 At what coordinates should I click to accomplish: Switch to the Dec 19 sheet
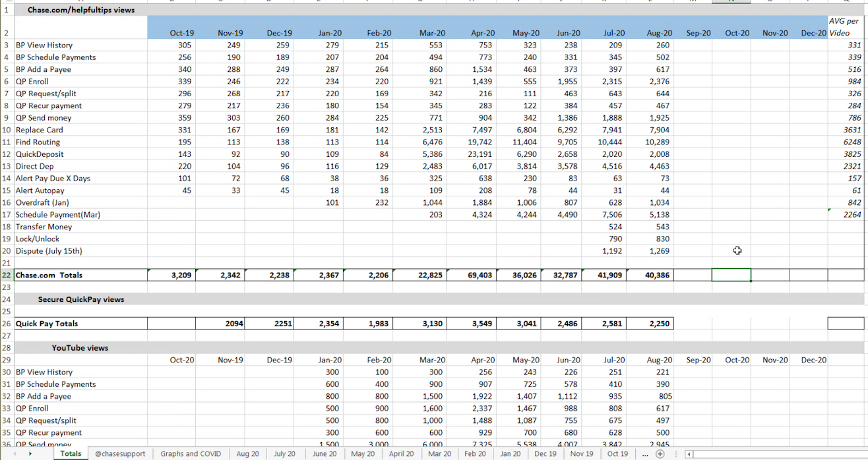point(545,453)
